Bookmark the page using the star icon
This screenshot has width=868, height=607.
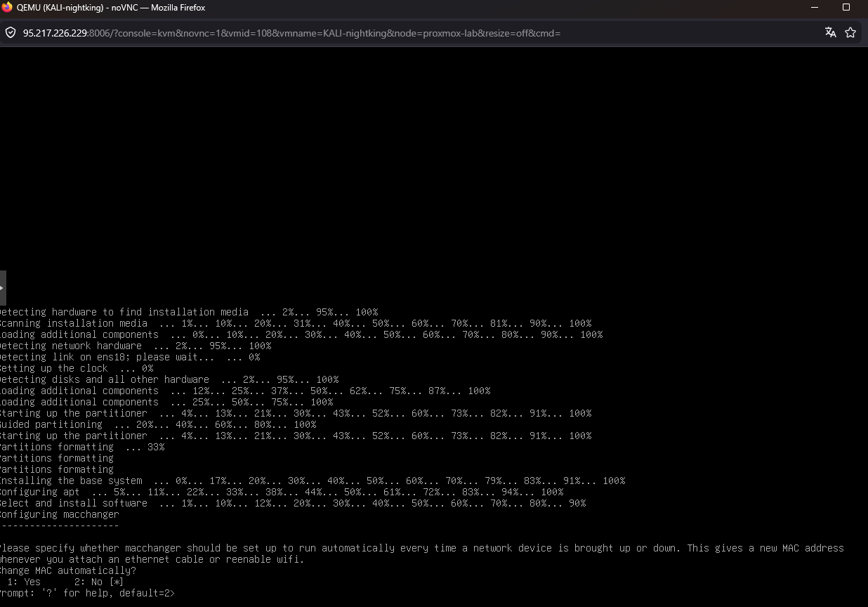[x=850, y=32]
